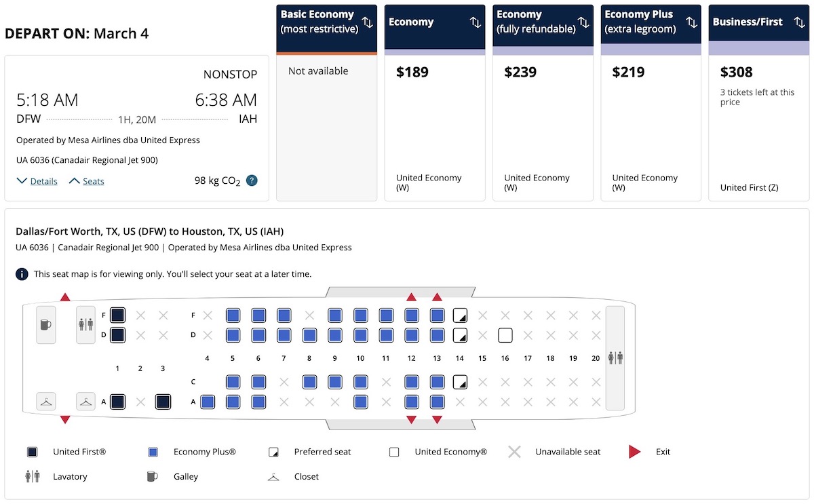
Task: Click the rear lavatory icon after row 20
Action: click(x=615, y=357)
